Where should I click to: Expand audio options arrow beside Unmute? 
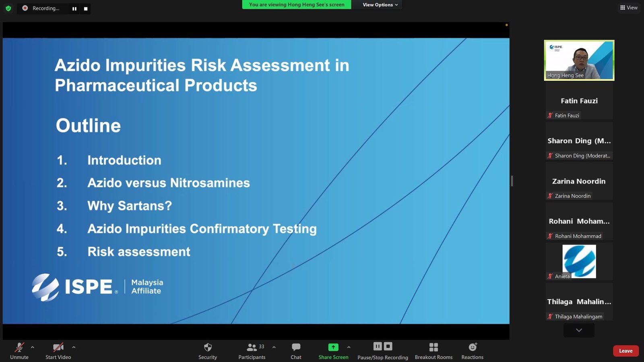pyautogui.click(x=33, y=347)
